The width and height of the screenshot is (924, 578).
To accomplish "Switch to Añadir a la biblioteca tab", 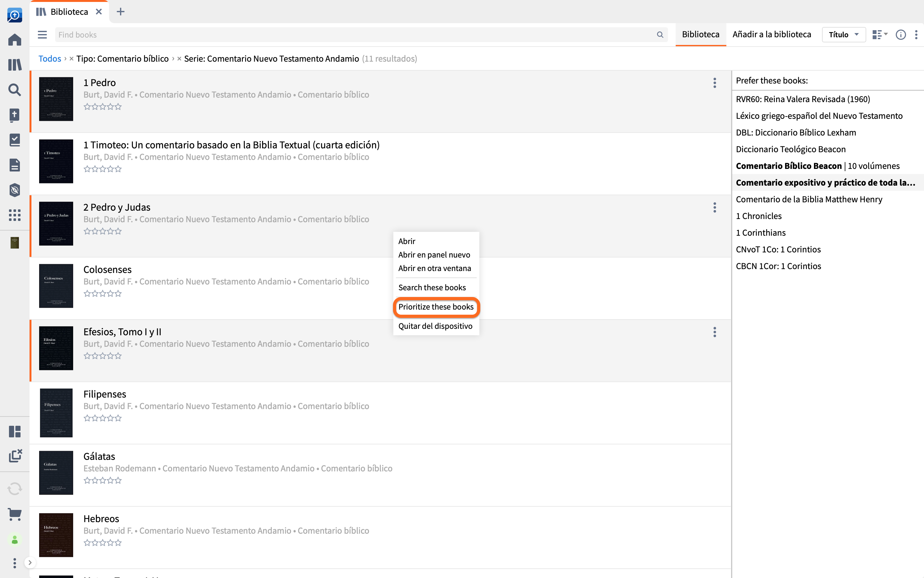I will point(772,34).
